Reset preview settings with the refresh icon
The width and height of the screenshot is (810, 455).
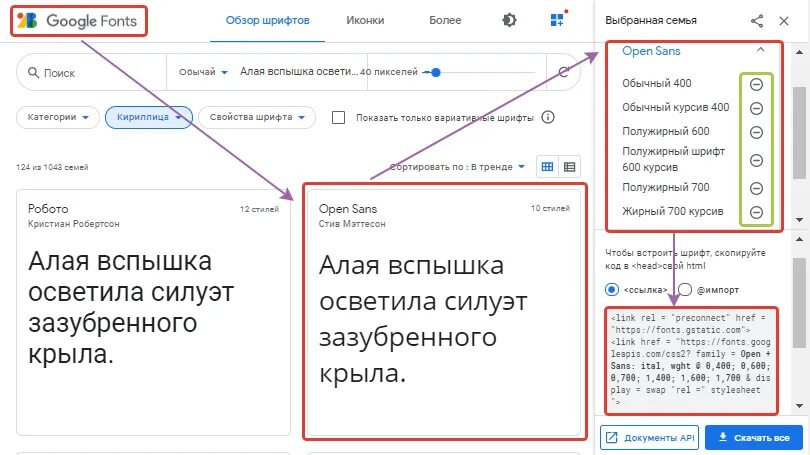point(564,72)
